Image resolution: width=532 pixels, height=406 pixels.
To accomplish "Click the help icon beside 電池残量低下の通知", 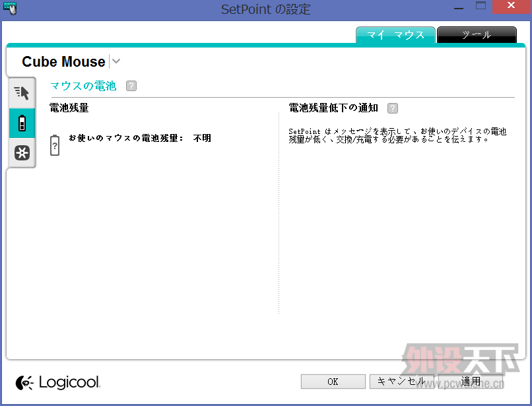I will coord(393,108).
